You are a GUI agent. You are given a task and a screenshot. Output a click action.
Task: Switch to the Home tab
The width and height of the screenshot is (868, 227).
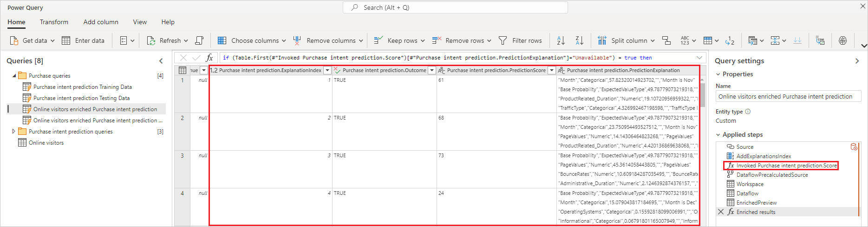tap(16, 22)
